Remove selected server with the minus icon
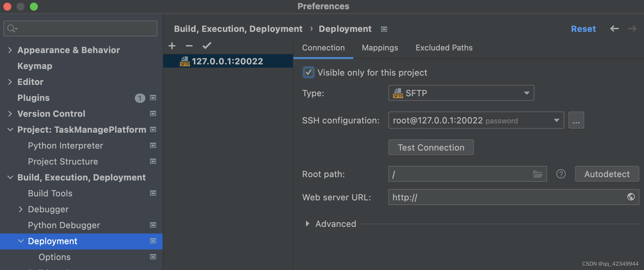The image size is (644, 270). click(189, 46)
